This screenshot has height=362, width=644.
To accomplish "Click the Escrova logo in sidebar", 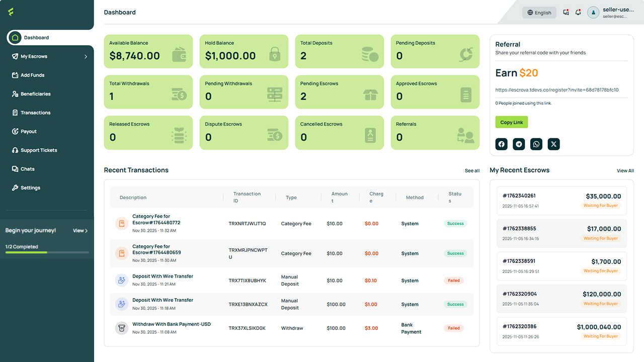I will tap(11, 12).
